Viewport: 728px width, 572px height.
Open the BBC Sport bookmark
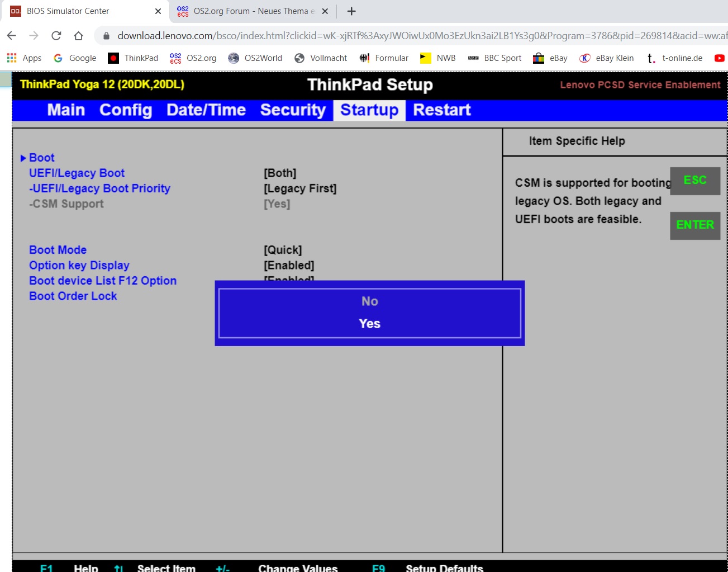[494, 58]
